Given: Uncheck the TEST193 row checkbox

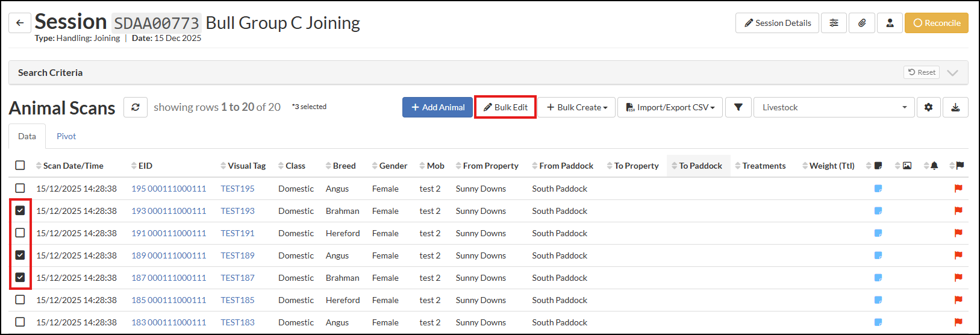Looking at the screenshot, I should click(20, 211).
